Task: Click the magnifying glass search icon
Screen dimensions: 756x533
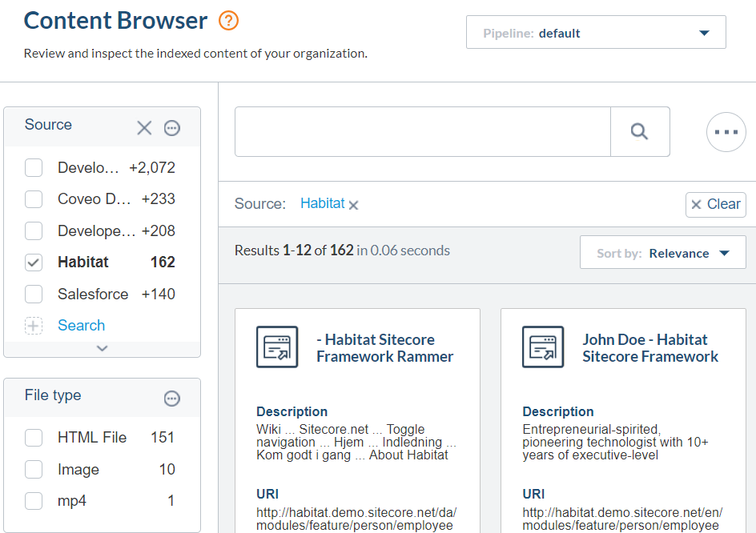Action: pyautogui.click(x=640, y=132)
